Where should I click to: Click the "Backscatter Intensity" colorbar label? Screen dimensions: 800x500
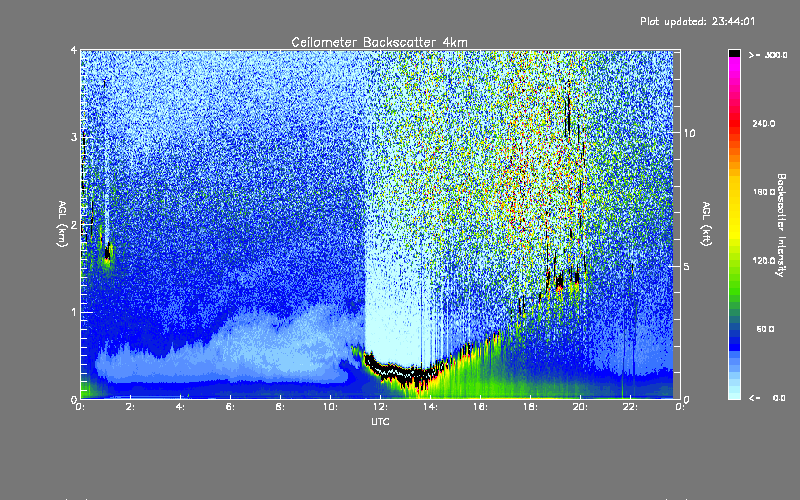tap(781, 225)
